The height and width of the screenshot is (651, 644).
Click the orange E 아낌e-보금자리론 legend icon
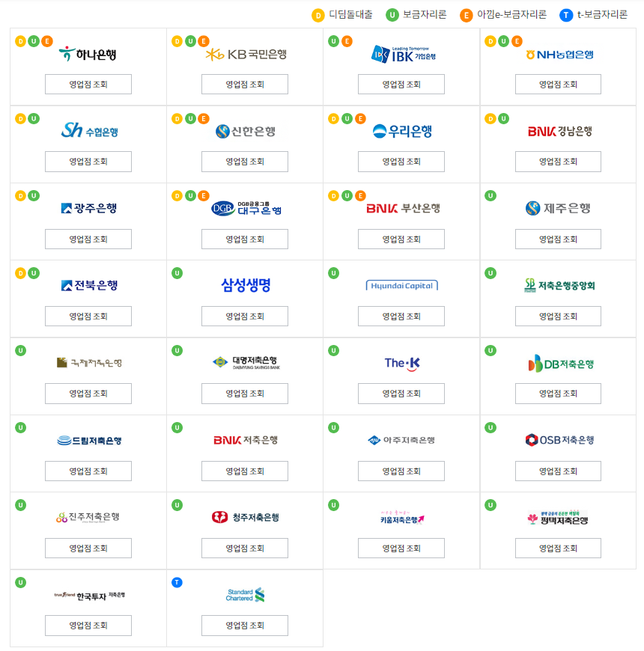pyautogui.click(x=467, y=16)
